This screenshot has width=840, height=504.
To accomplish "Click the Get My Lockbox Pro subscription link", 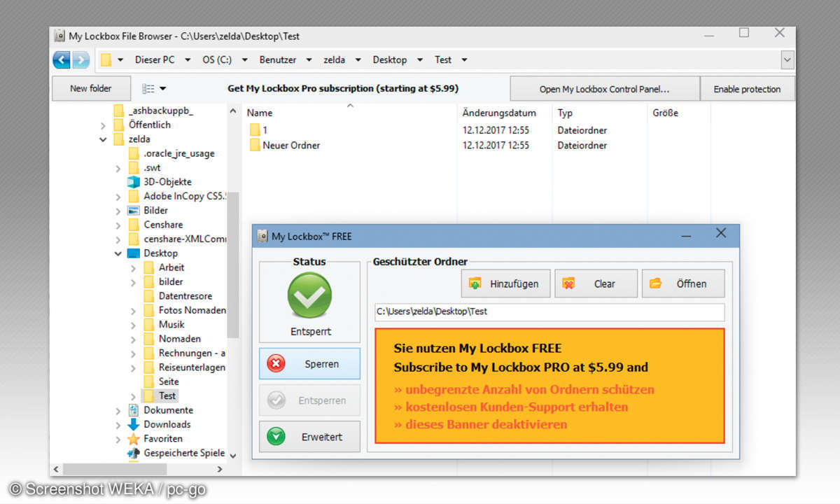I will click(343, 89).
